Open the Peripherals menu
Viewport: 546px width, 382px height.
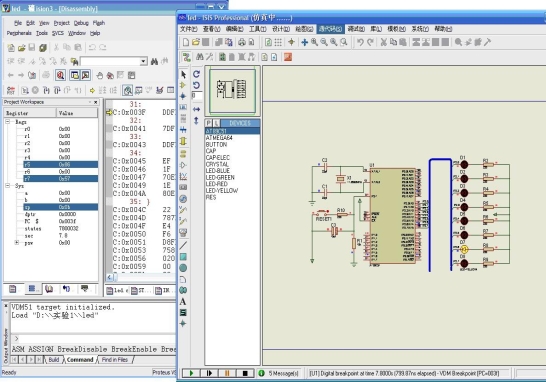click(x=19, y=33)
